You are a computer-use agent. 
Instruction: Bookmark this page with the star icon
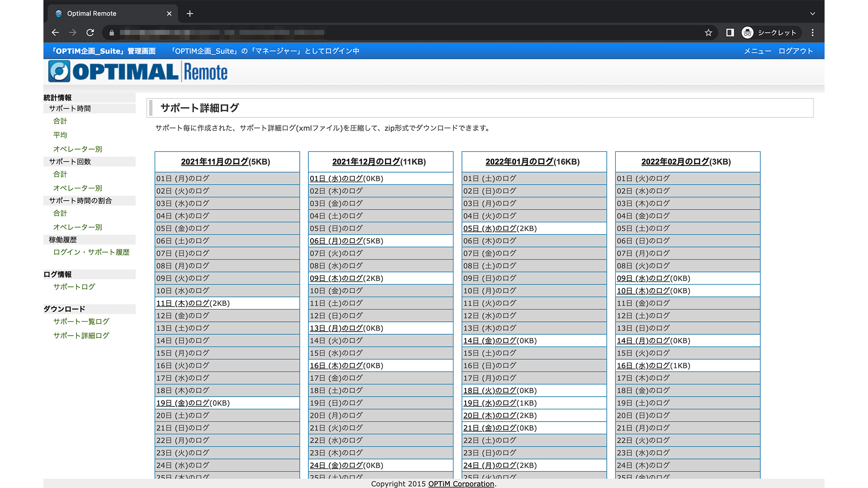pyautogui.click(x=708, y=33)
